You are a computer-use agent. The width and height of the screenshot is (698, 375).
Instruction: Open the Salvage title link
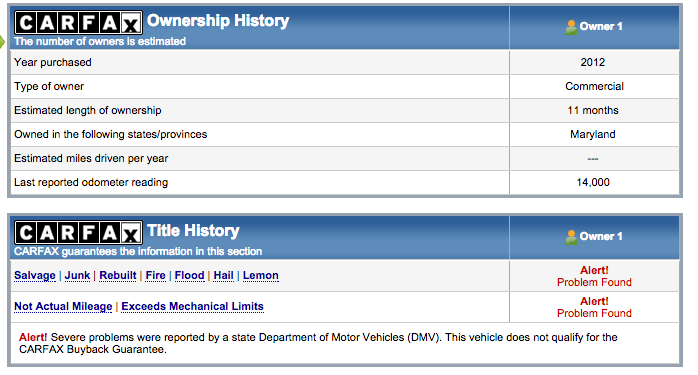(x=35, y=276)
